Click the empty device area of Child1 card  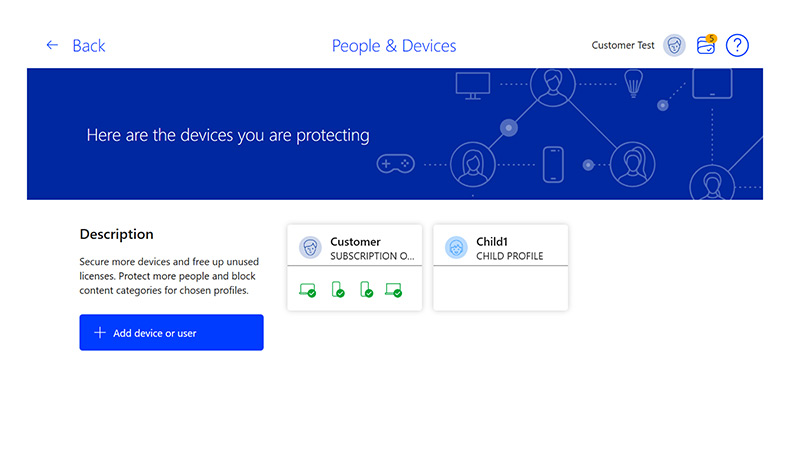pyautogui.click(x=500, y=288)
